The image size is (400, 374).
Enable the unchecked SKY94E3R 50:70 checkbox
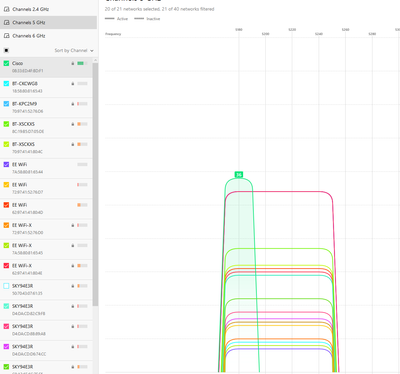(x=6, y=286)
